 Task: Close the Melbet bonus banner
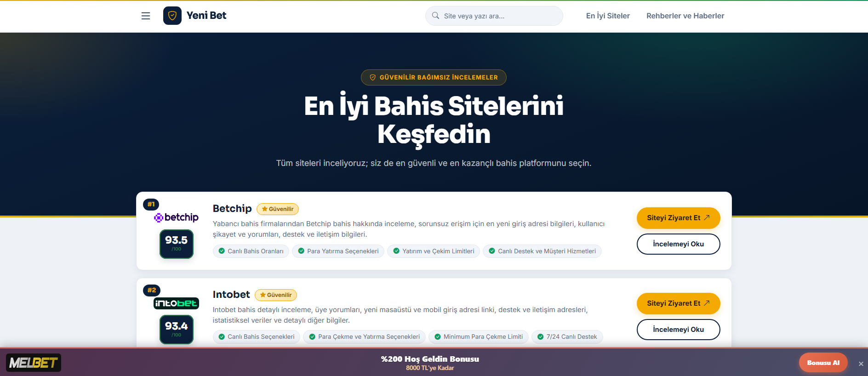pos(861,364)
